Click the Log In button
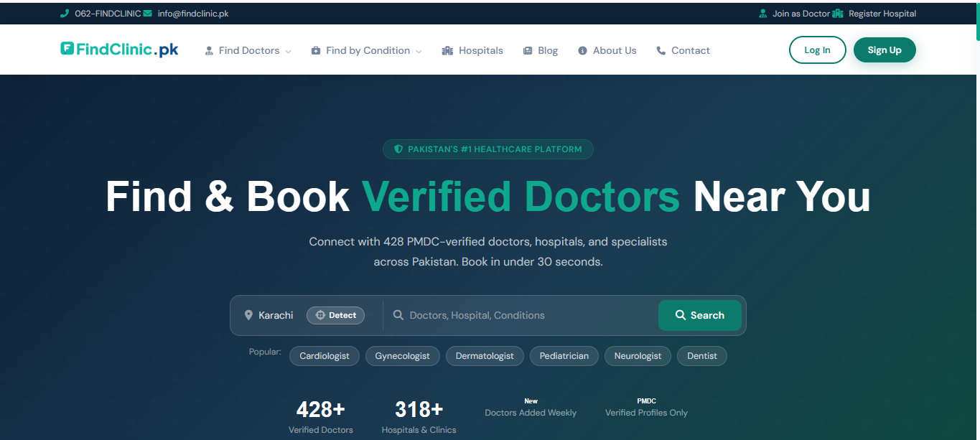The width and height of the screenshot is (980, 440). (x=817, y=50)
